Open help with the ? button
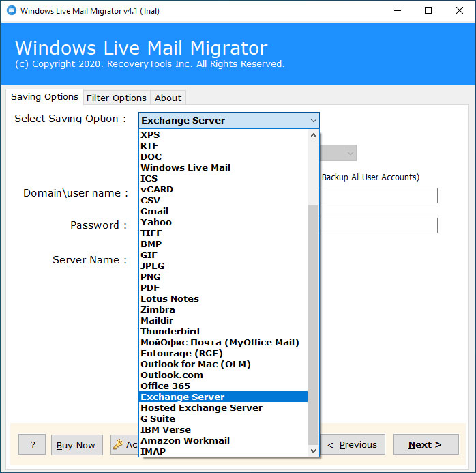 [x=32, y=445]
